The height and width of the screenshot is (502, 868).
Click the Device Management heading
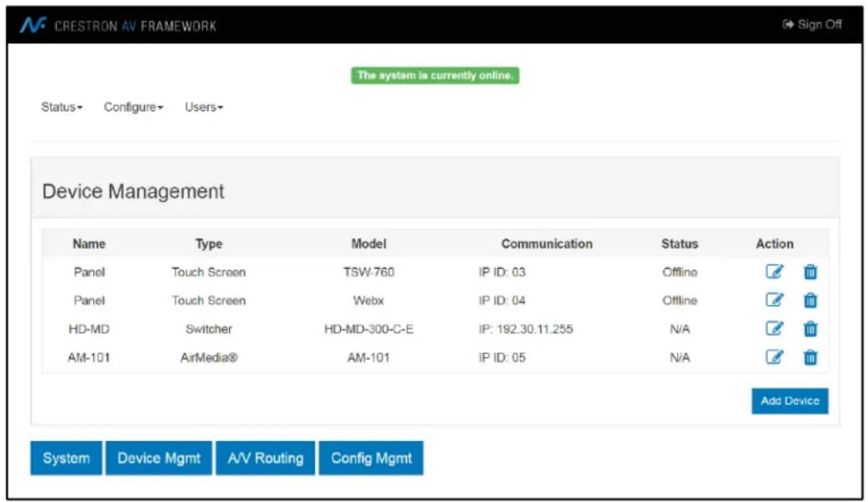[x=133, y=192]
